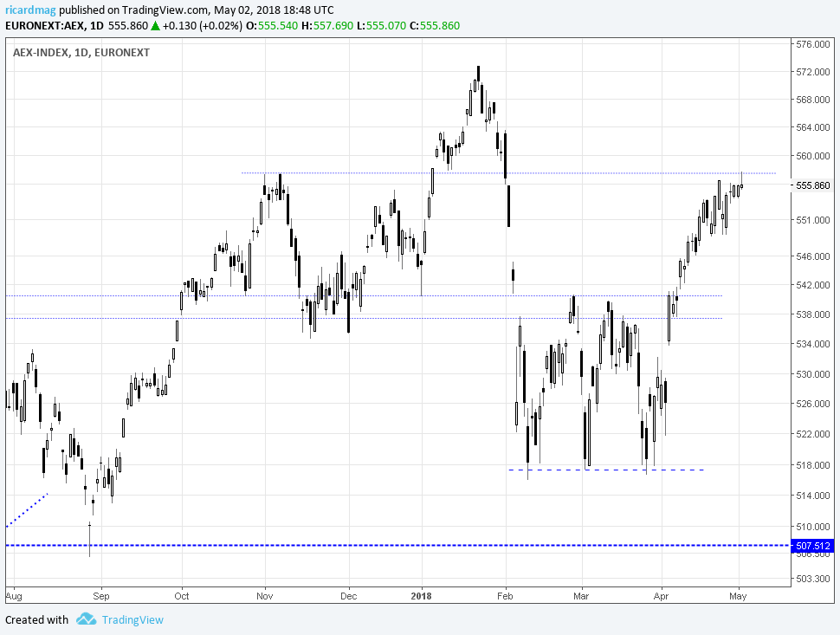
Task: Click the TradingView cloud logo icon
Action: click(86, 619)
